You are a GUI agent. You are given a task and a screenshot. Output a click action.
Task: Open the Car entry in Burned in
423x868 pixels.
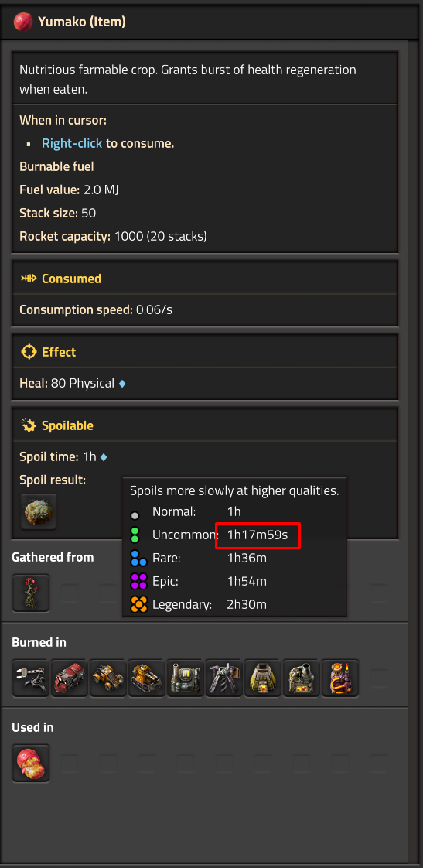tap(108, 678)
